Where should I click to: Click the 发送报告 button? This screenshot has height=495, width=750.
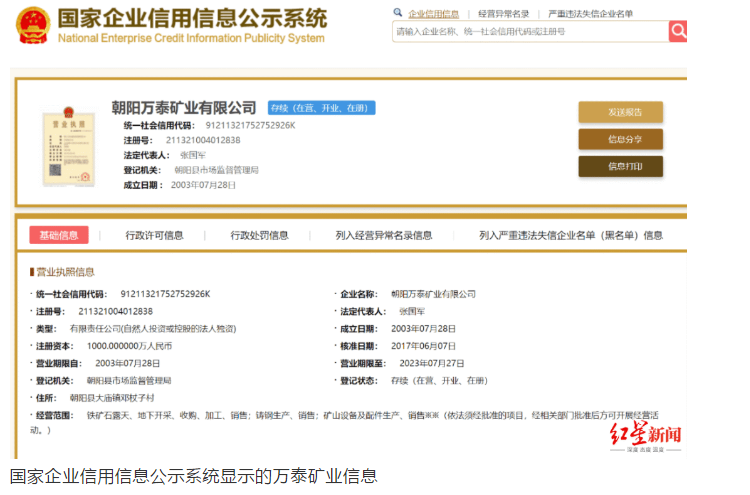coord(620,112)
